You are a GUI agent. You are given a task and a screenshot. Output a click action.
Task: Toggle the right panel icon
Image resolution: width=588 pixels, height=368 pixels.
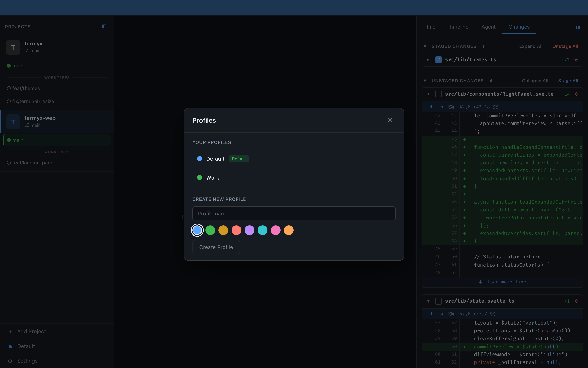pyautogui.click(x=578, y=28)
